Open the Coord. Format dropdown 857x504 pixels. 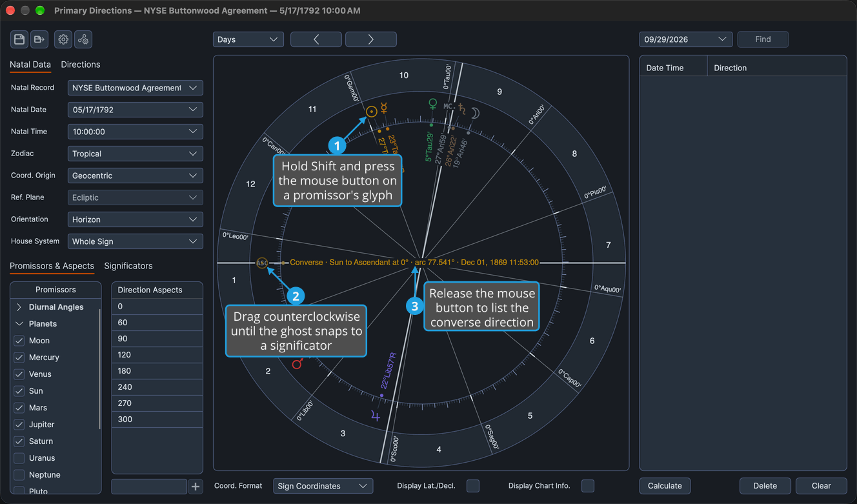[323, 486]
